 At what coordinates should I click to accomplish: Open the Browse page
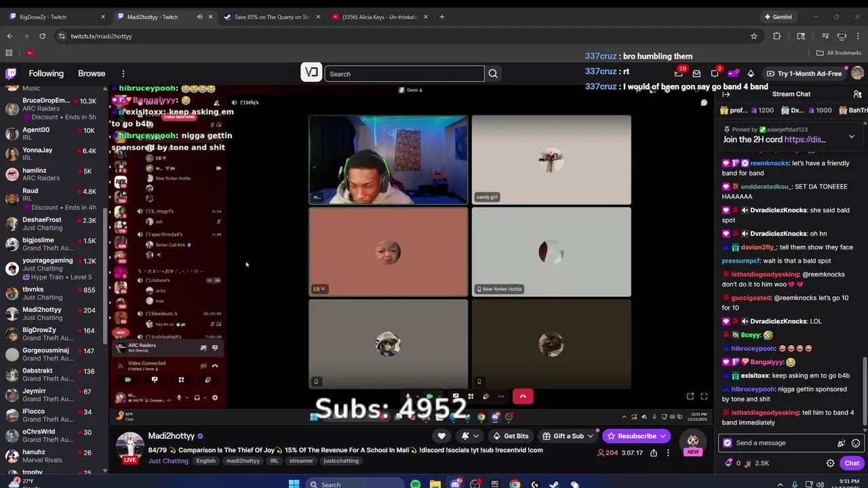tap(92, 73)
